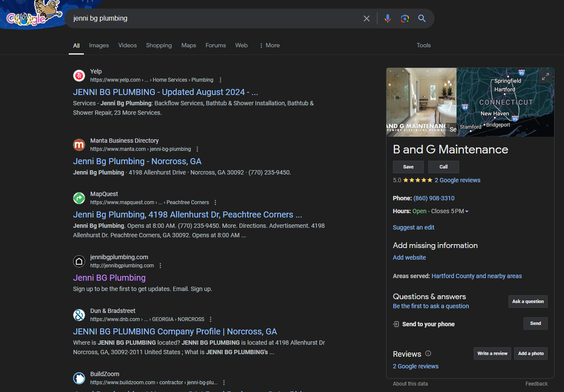Click Add a photo button
The width and height of the screenshot is (564, 392).
[531, 353]
